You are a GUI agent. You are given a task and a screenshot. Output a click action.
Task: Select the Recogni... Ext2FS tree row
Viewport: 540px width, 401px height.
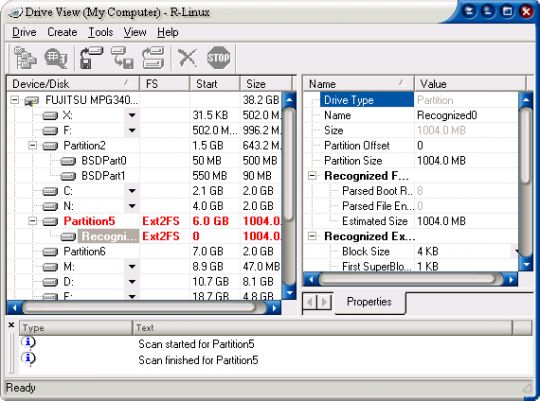click(x=145, y=236)
